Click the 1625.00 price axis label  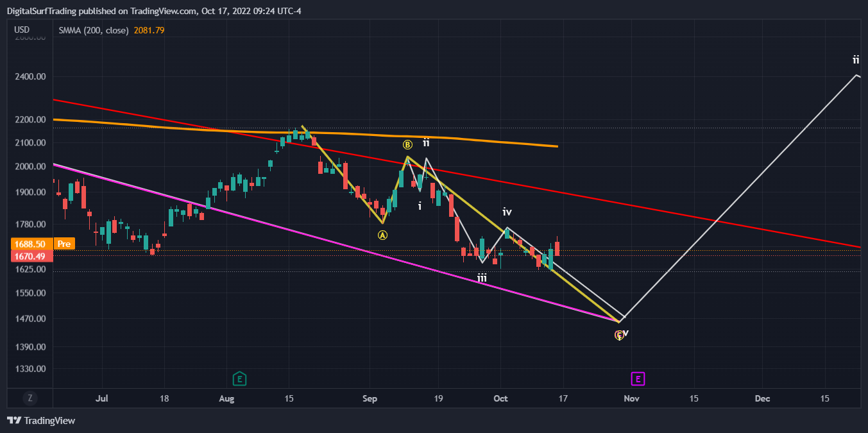(31, 269)
